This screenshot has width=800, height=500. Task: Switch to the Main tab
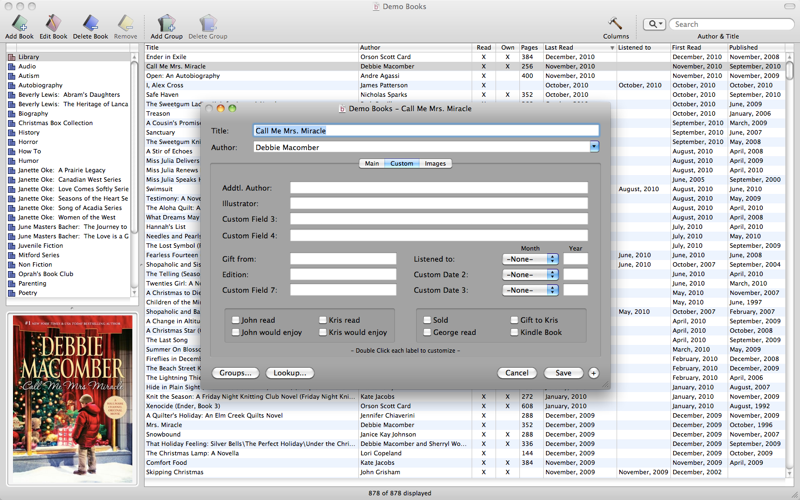[371, 163]
